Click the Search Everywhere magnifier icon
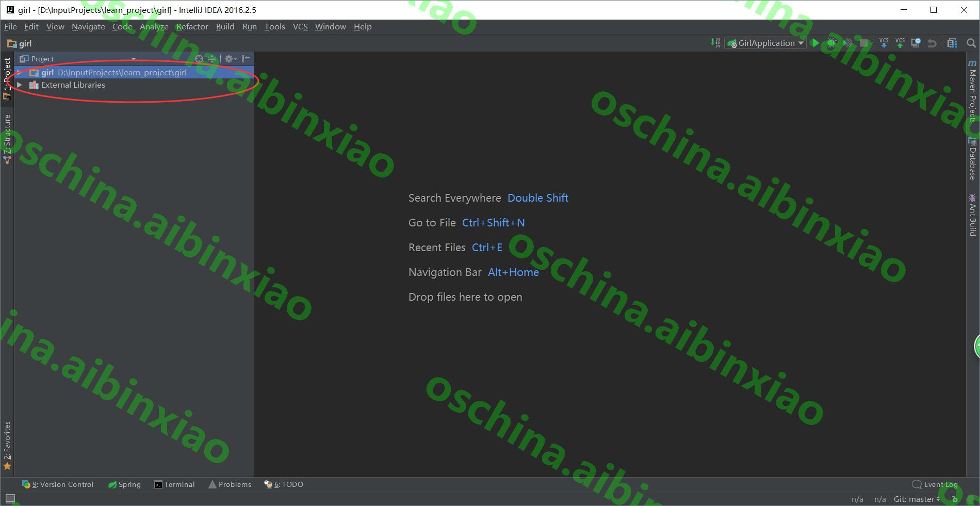This screenshot has width=980, height=506. tap(971, 43)
